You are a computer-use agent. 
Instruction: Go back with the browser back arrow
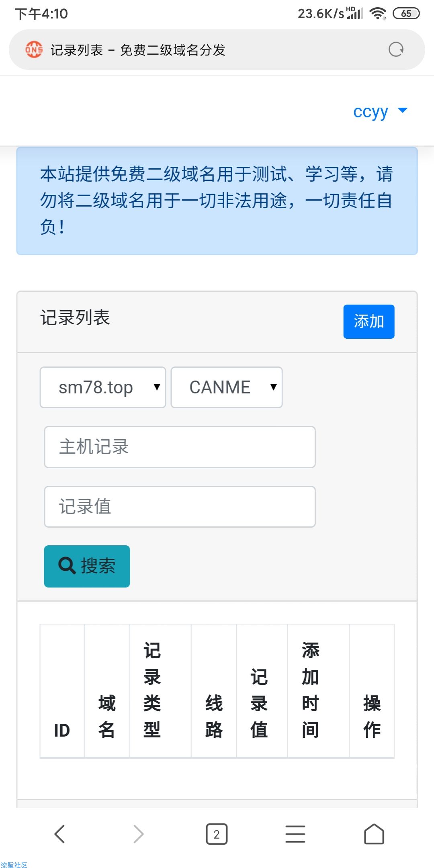coord(59,834)
